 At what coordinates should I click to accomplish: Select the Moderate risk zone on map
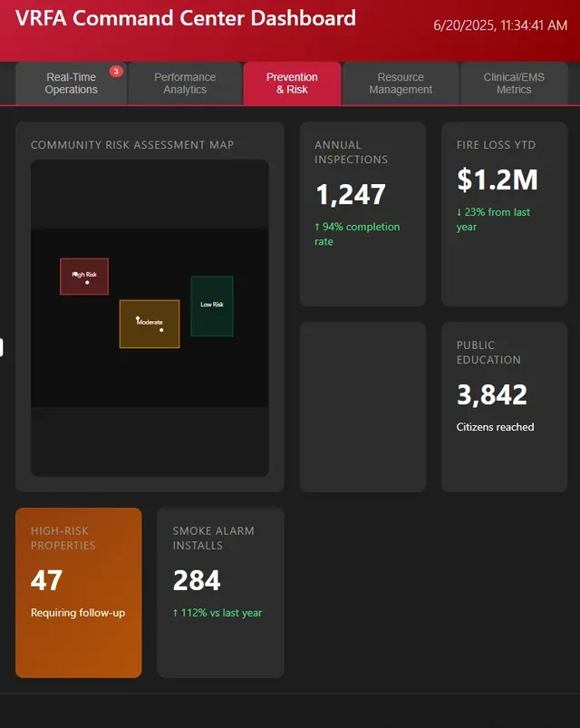pos(150,324)
